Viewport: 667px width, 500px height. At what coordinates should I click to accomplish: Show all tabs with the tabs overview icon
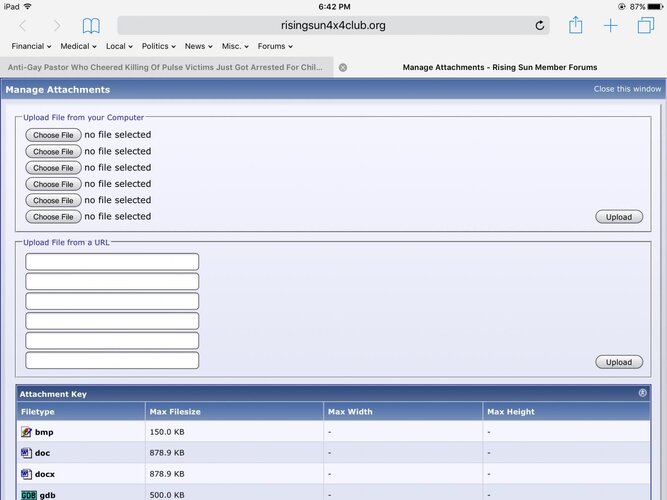tap(645, 25)
